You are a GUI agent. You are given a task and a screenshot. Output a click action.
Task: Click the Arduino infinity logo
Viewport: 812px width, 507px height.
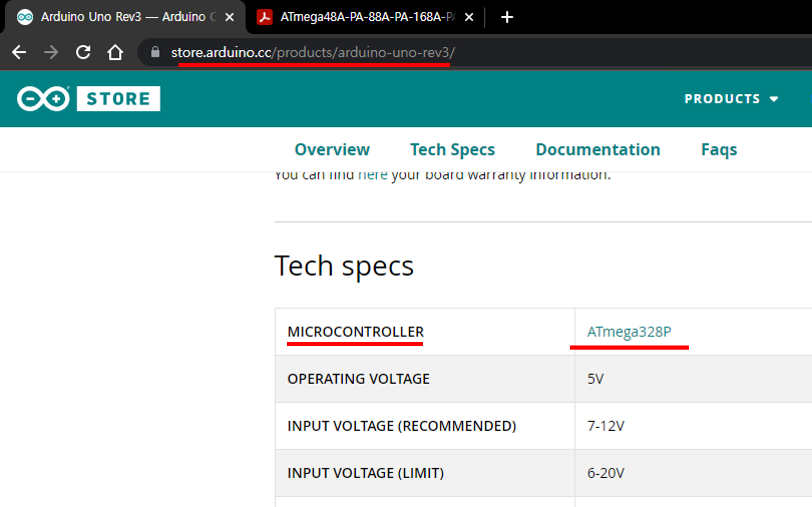coord(43,99)
